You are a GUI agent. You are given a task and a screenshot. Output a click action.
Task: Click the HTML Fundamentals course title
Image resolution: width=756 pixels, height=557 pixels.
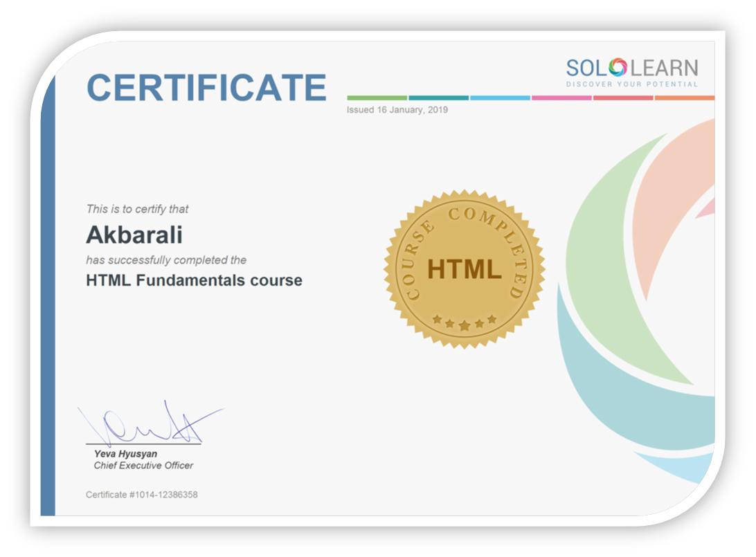tap(194, 280)
